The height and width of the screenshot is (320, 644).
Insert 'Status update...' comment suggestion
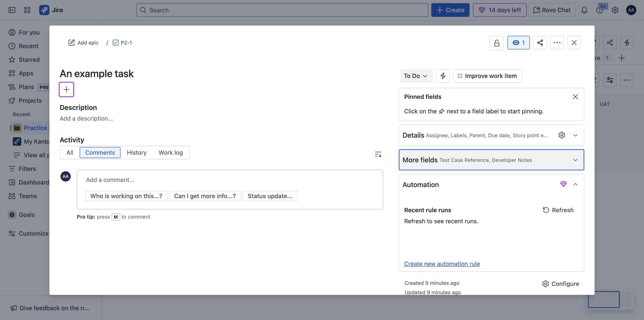pos(270,196)
